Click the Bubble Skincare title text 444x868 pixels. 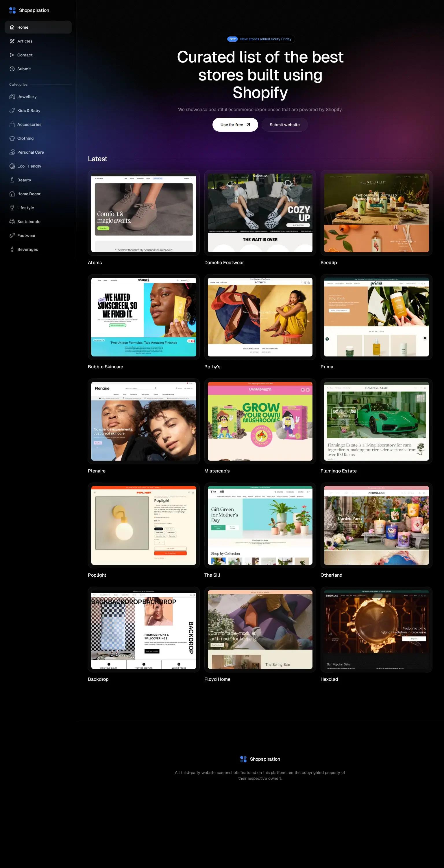click(x=105, y=367)
